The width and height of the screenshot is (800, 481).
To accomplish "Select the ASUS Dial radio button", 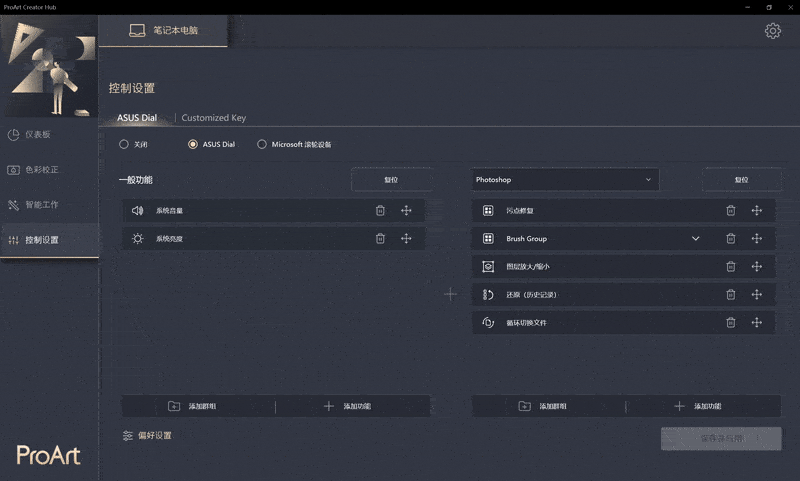I will click(193, 144).
